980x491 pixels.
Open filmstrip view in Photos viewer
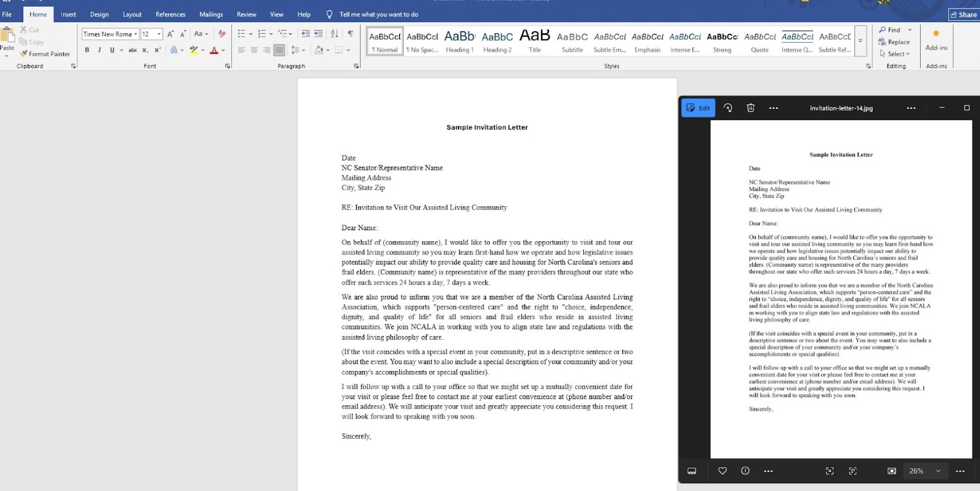(692, 471)
